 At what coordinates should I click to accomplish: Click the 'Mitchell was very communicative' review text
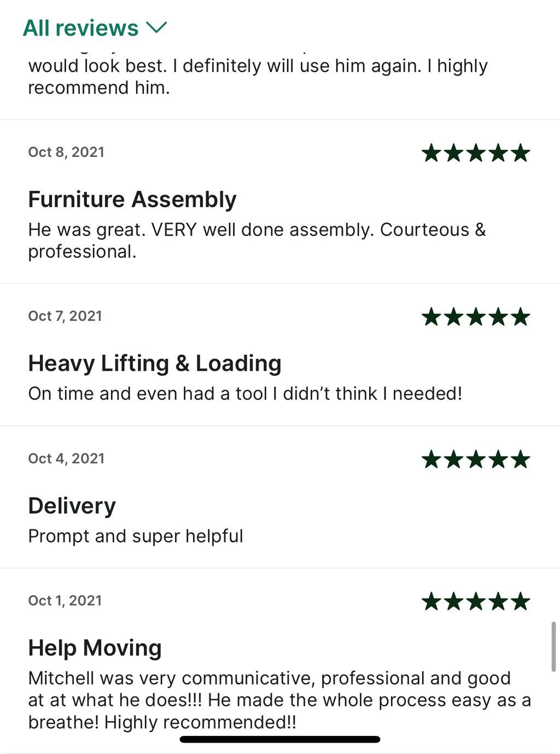[x=279, y=700]
